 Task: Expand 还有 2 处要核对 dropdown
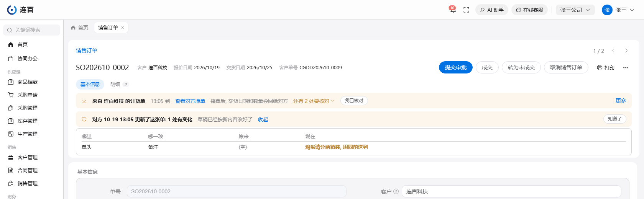[x=314, y=101]
